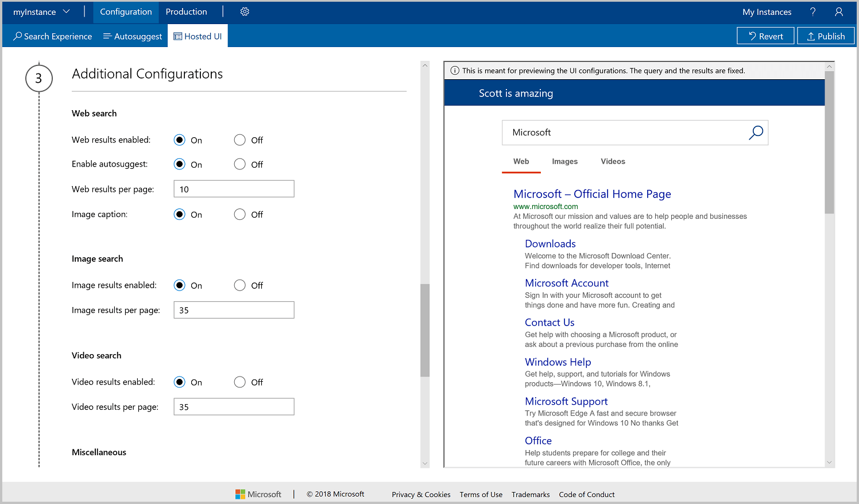Image resolution: width=859 pixels, height=504 pixels.
Task: Turn off Video results enabled
Action: (x=239, y=382)
